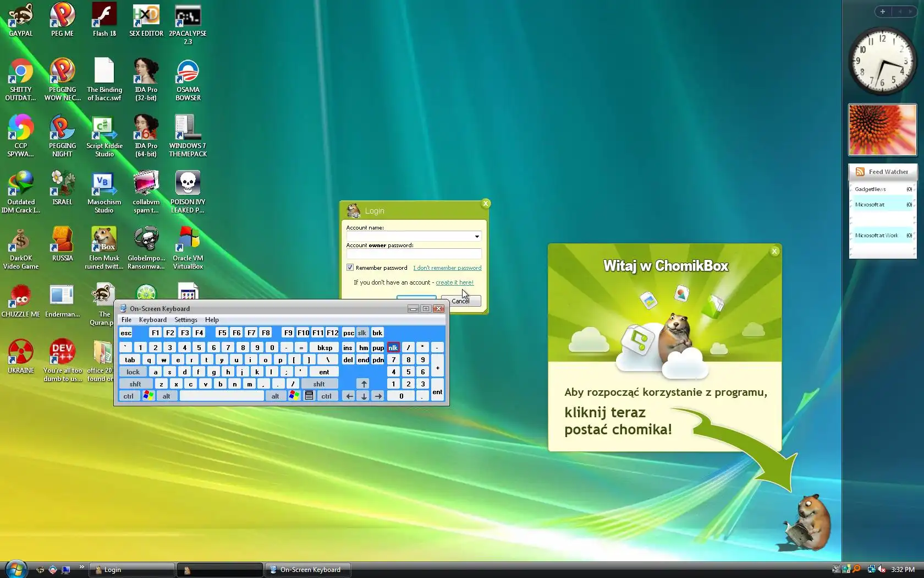The width and height of the screenshot is (924, 578).
Task: Select the GlobeImpo... Ransomwa... desktop icon
Action: (146, 248)
